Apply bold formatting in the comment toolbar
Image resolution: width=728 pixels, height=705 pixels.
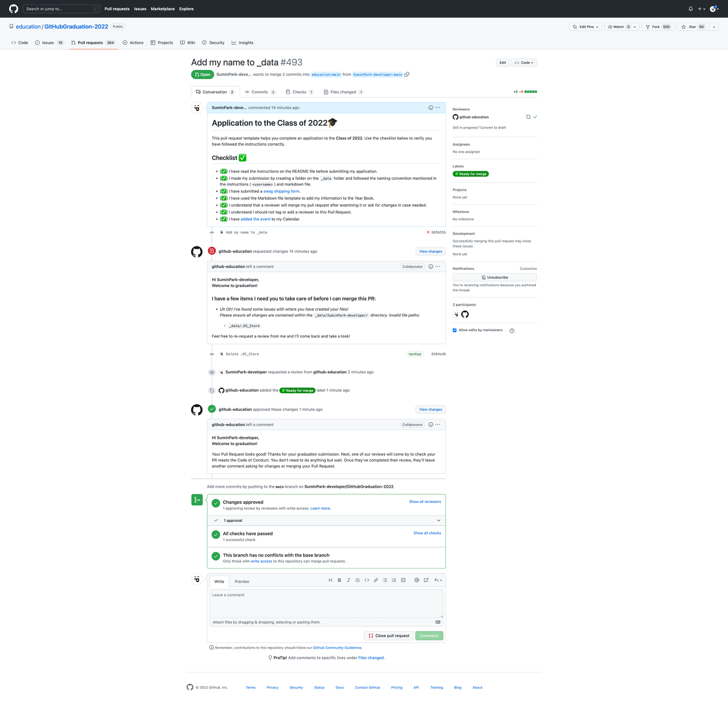[340, 580]
